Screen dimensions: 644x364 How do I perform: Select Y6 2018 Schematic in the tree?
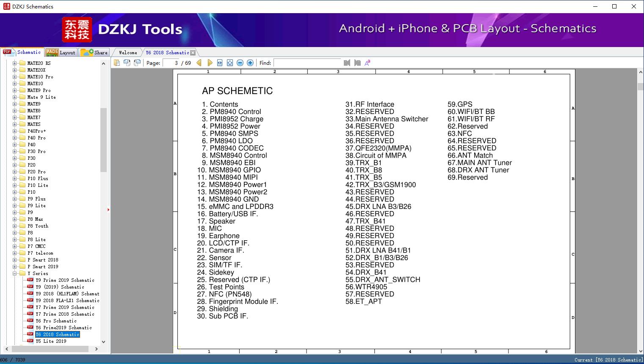[x=57, y=334]
